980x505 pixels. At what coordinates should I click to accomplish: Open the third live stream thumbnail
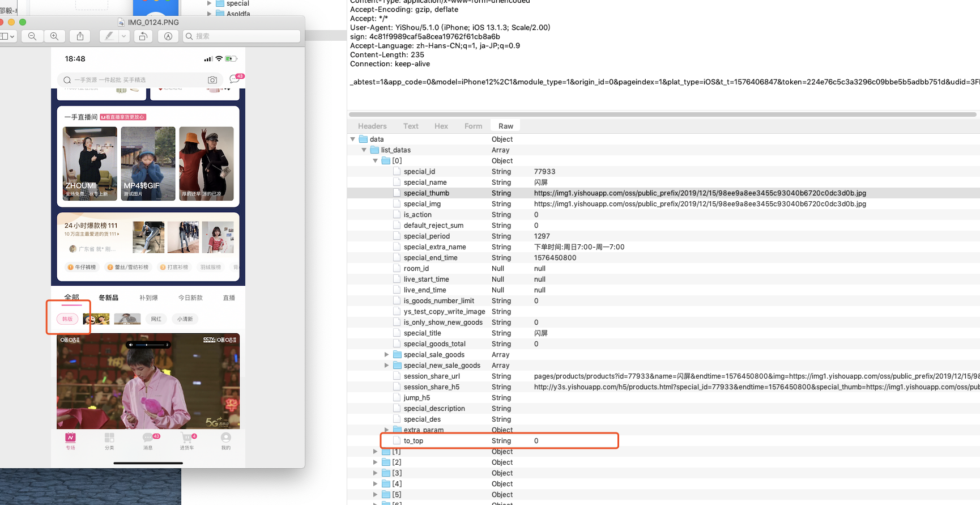(x=206, y=163)
